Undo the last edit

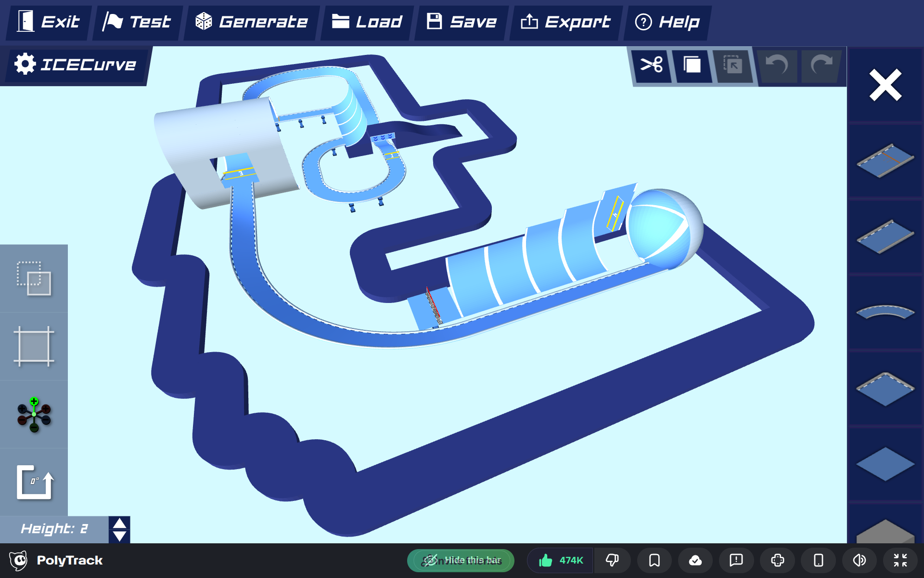[776, 65]
